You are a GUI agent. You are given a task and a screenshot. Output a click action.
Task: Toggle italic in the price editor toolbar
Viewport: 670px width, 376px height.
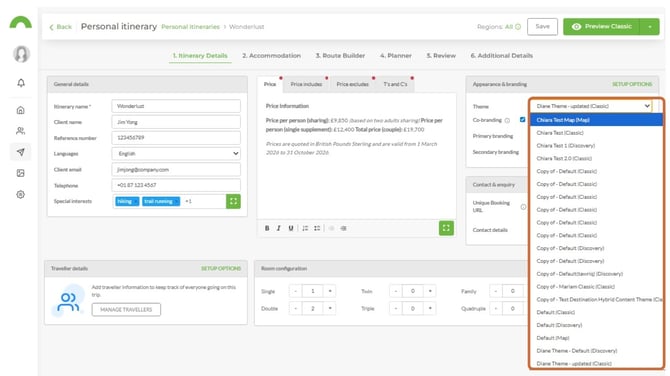(x=279, y=228)
